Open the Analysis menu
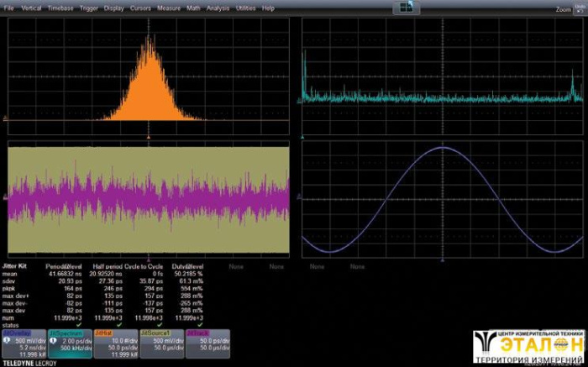The width and height of the screenshot is (588, 367). (218, 8)
